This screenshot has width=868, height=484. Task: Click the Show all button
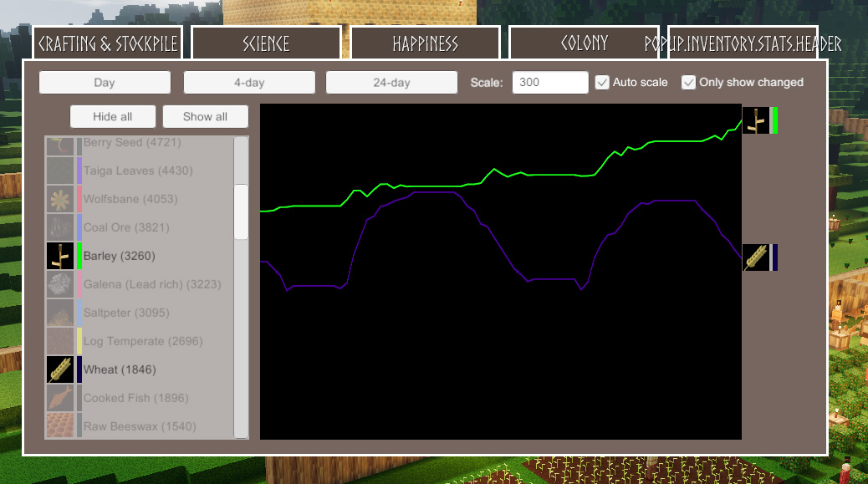pos(206,117)
